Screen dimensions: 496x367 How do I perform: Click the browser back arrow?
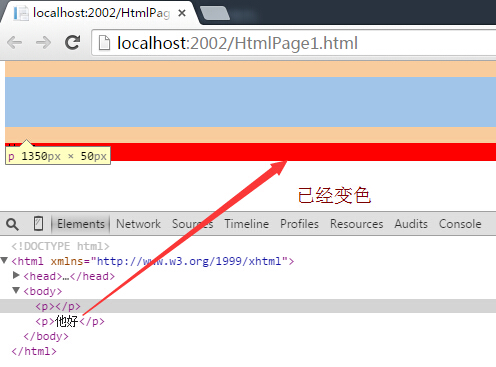[x=15, y=43]
